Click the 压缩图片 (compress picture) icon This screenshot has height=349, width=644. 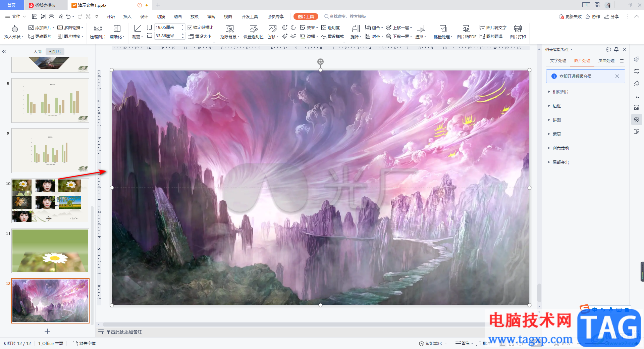[98, 32]
